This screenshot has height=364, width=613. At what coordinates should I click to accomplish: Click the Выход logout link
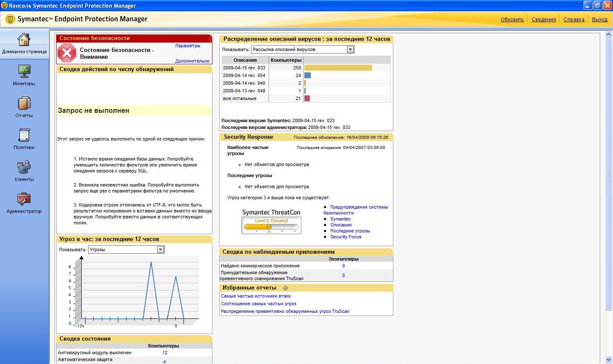tap(600, 20)
